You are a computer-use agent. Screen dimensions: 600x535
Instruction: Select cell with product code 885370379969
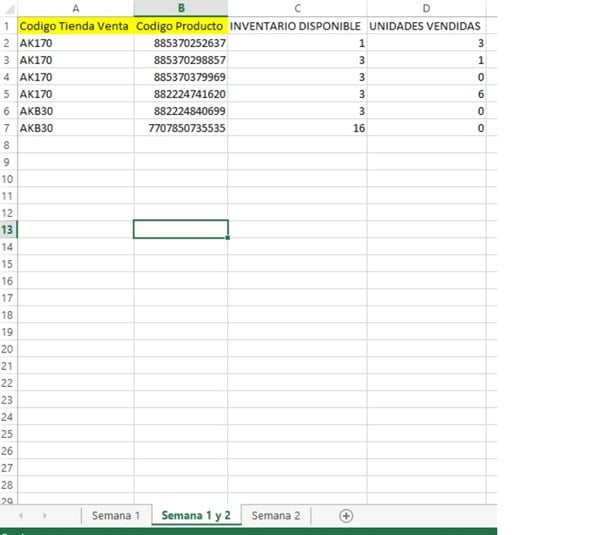click(x=181, y=77)
